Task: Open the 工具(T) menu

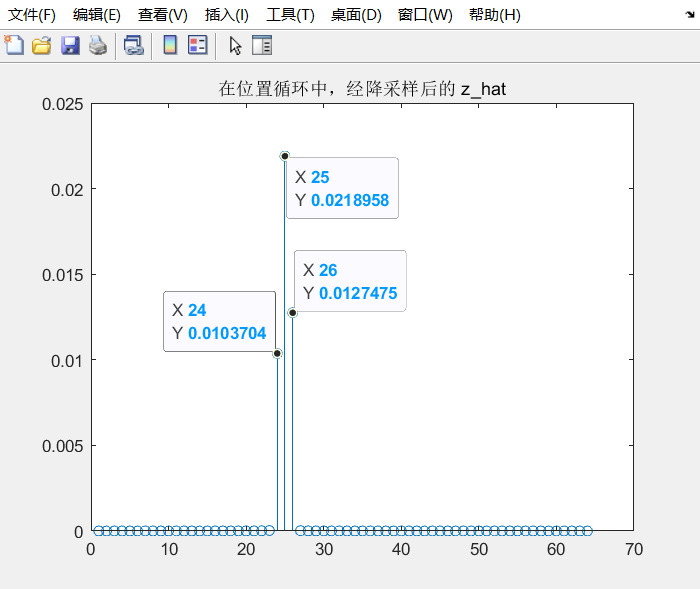Action: pyautogui.click(x=290, y=15)
